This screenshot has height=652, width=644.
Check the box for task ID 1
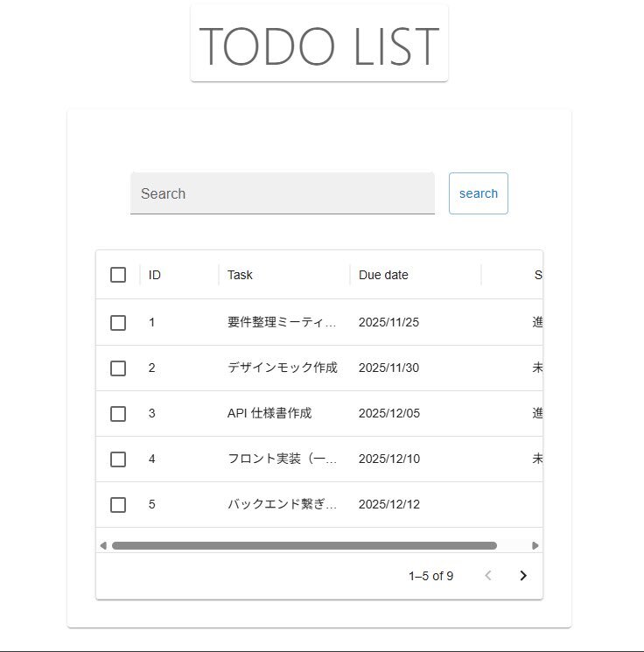(118, 323)
